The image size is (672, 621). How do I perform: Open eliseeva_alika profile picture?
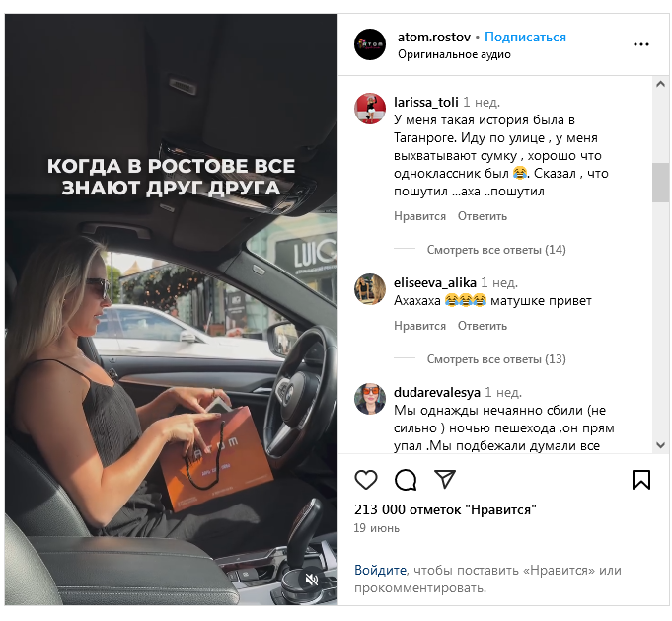(370, 289)
